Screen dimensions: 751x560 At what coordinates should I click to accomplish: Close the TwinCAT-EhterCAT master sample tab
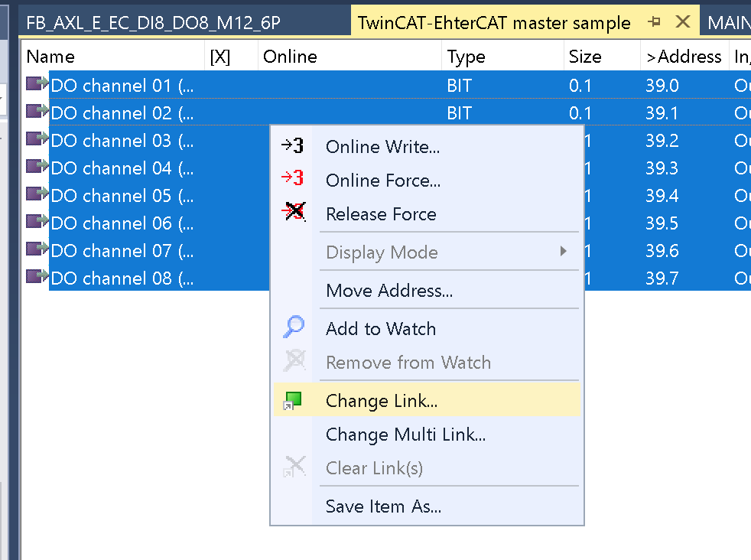click(x=683, y=21)
